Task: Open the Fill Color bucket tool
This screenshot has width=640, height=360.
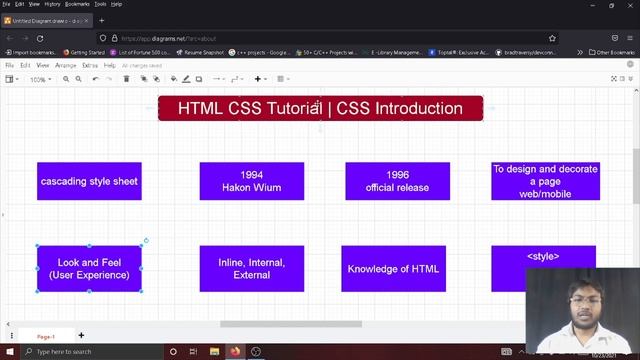Action: click(174, 79)
